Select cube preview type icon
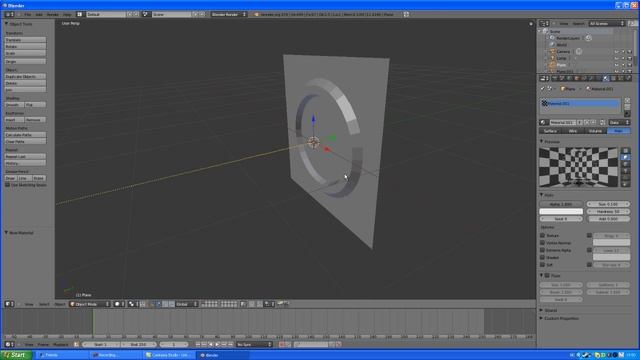Image resolution: width=640 pixels, height=360 pixels. pyautogui.click(x=625, y=164)
